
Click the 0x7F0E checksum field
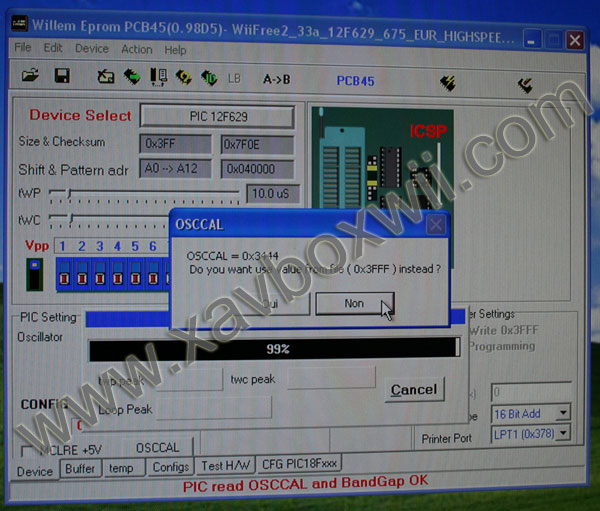(257, 145)
